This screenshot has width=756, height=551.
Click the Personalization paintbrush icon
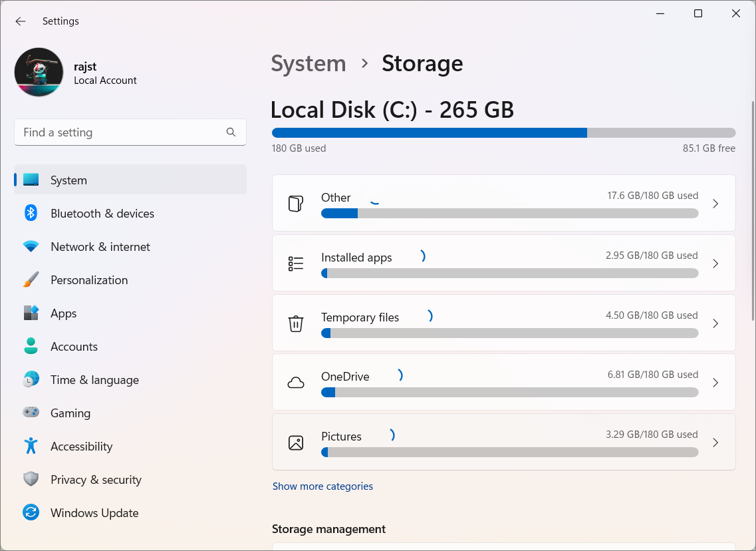pos(31,280)
